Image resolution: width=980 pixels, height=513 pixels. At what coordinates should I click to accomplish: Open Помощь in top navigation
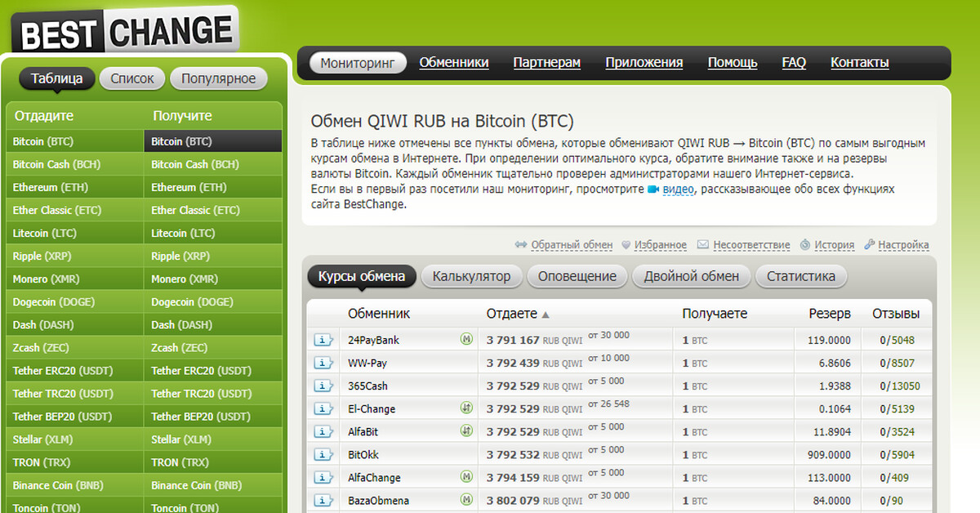[733, 63]
